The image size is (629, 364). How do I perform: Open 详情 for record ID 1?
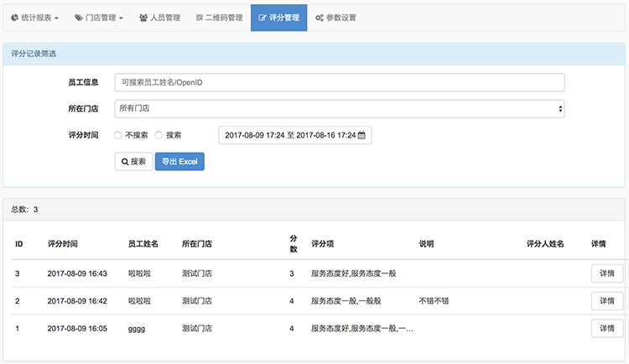(x=607, y=328)
